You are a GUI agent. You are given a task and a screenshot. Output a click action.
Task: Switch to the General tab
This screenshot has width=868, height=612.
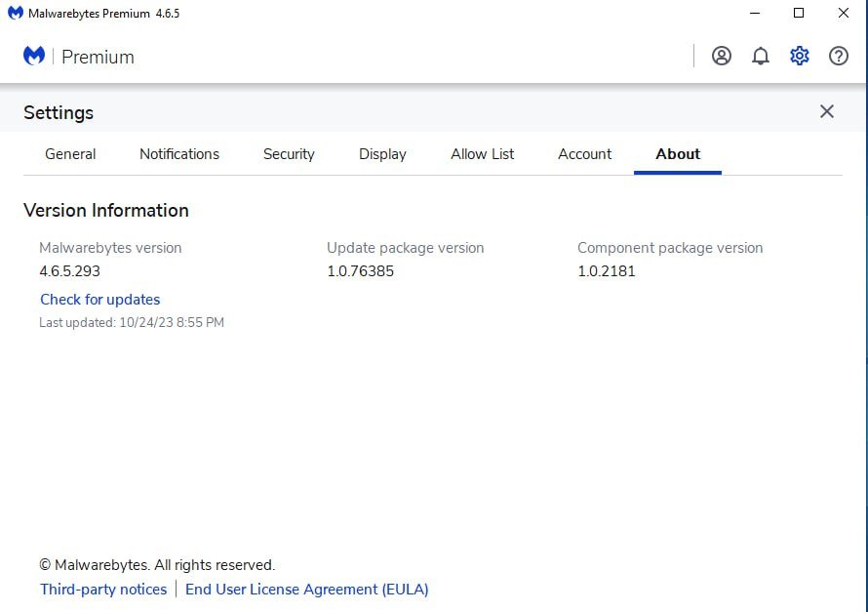click(x=70, y=154)
